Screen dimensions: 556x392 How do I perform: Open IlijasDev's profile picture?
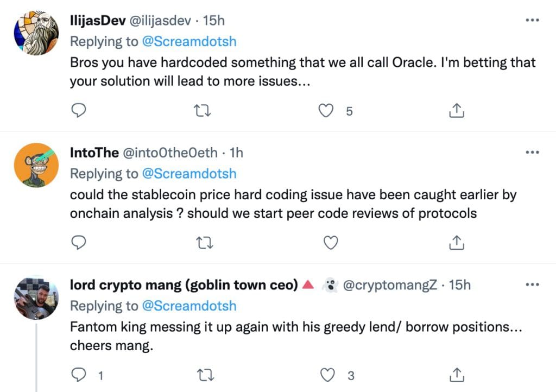click(35, 31)
